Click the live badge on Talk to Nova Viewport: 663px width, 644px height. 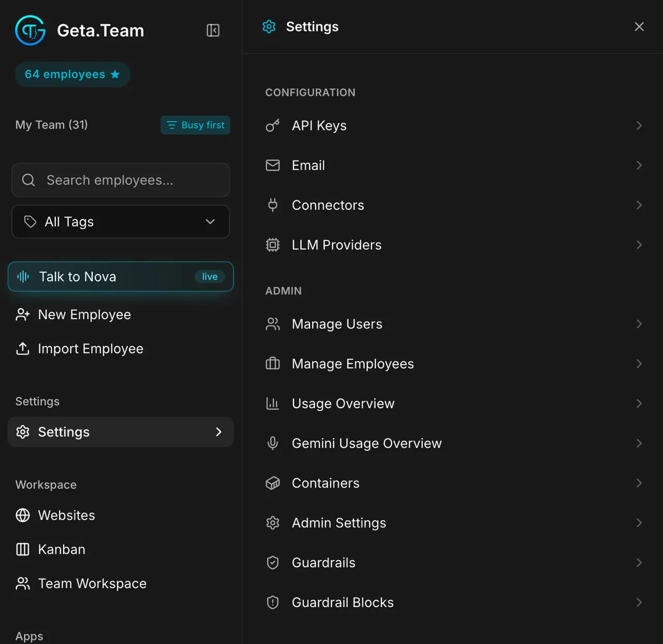click(x=210, y=277)
